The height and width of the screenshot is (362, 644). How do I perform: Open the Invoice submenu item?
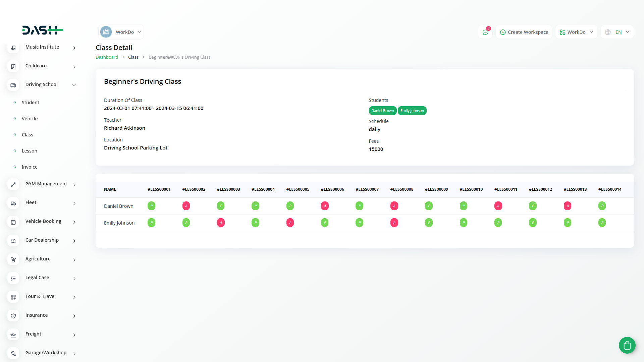pyautogui.click(x=30, y=167)
